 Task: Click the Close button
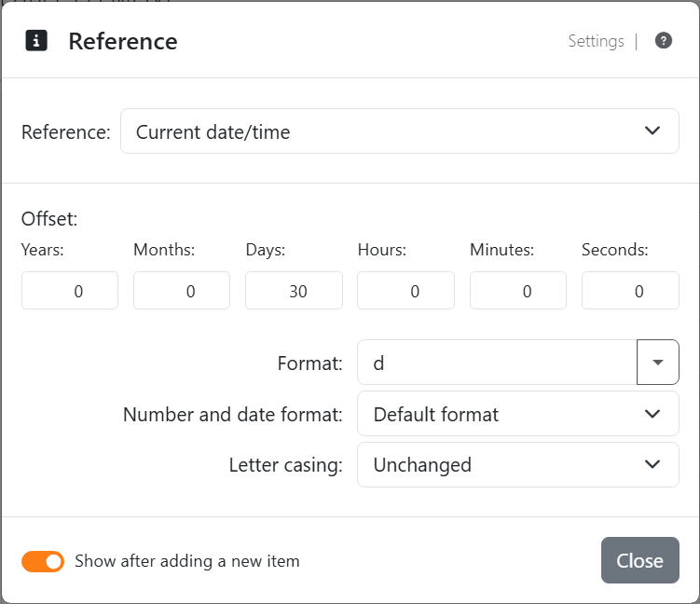pos(640,560)
